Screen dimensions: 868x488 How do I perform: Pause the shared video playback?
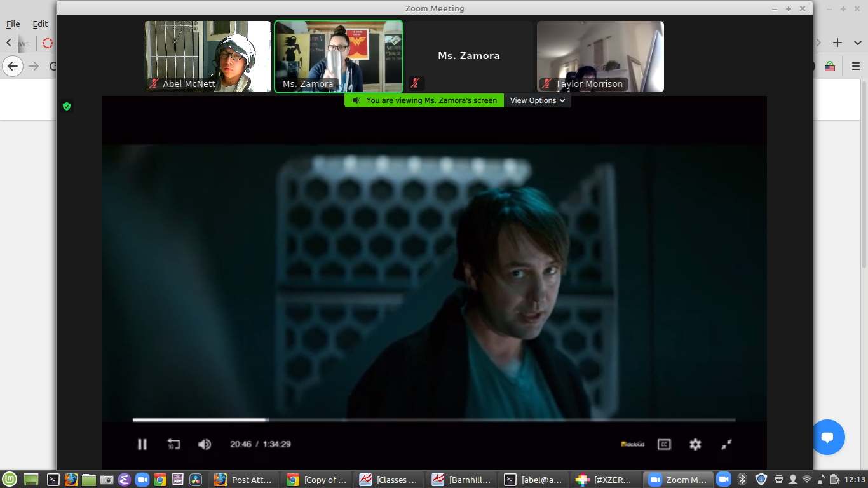pos(142,444)
